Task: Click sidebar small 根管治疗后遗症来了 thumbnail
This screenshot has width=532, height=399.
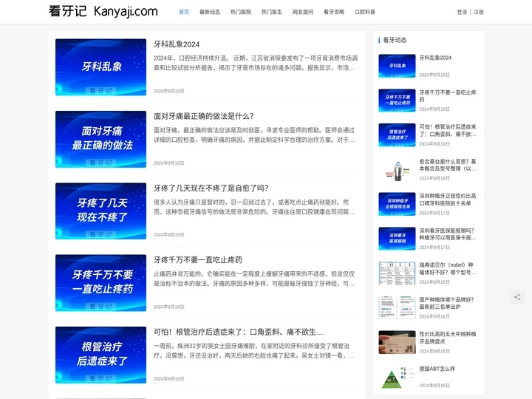Action: pyautogui.click(x=397, y=135)
